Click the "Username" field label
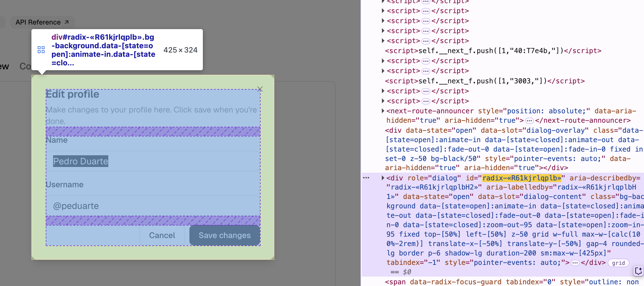 [65, 185]
